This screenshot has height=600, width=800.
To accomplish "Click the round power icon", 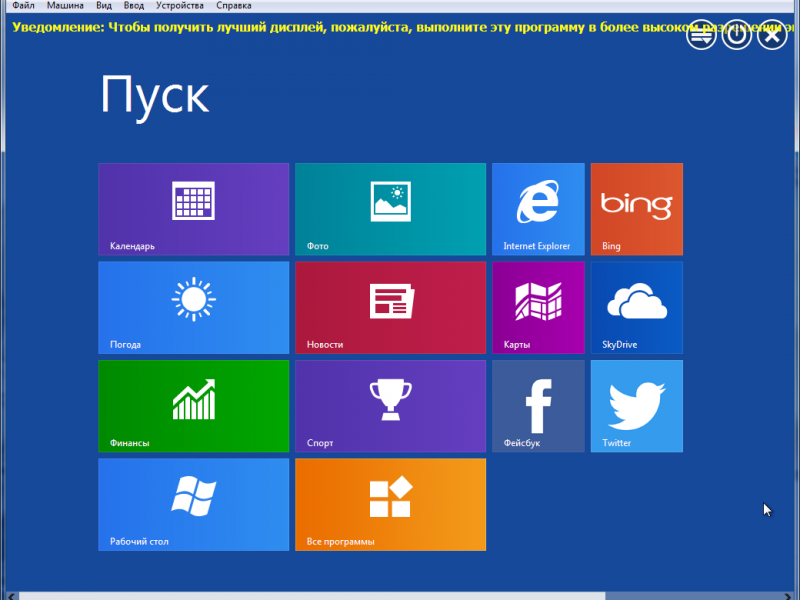I will 736,35.
